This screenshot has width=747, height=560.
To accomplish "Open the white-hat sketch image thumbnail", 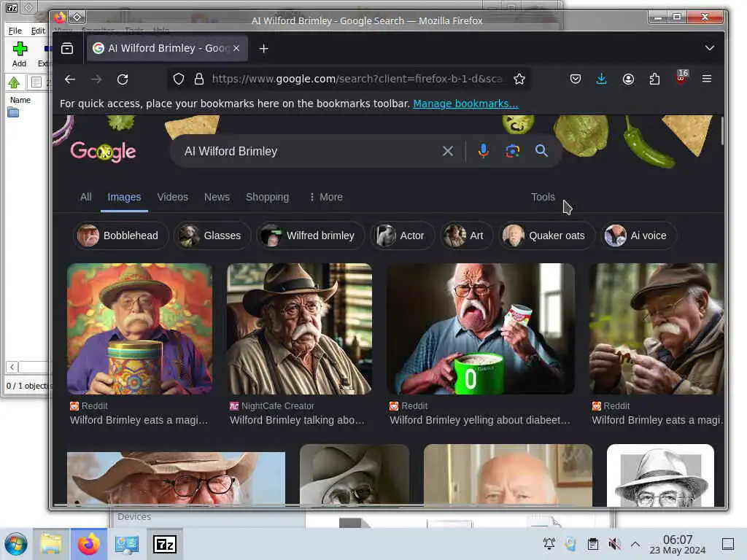I will pos(660,475).
